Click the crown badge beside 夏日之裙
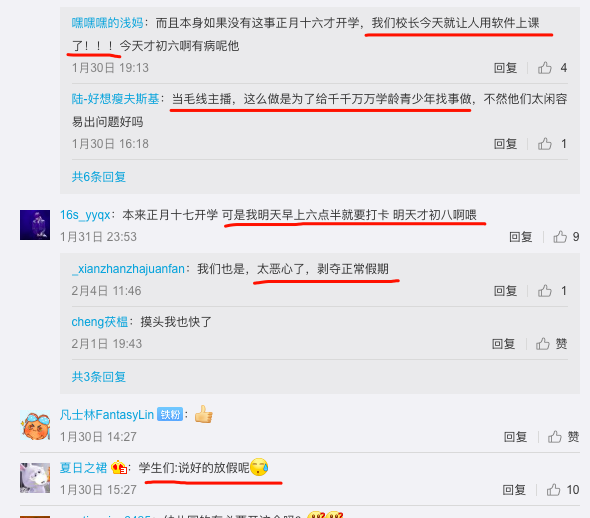This screenshot has height=518, width=590. (x=119, y=468)
